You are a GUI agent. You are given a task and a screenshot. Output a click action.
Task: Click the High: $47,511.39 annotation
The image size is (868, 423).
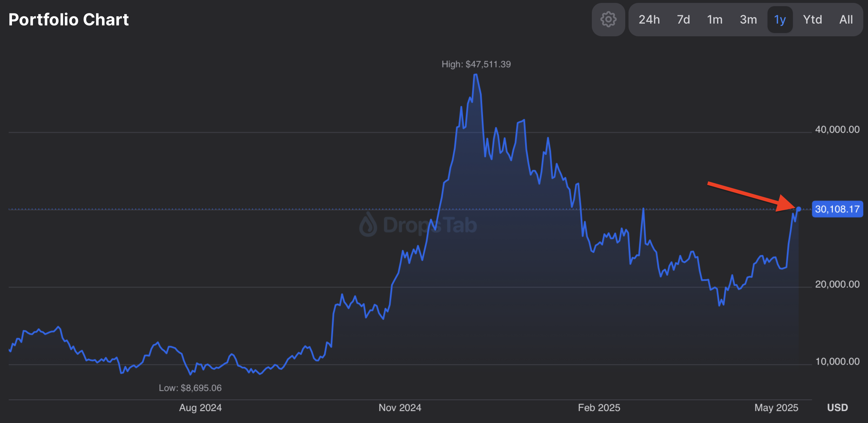click(x=476, y=64)
